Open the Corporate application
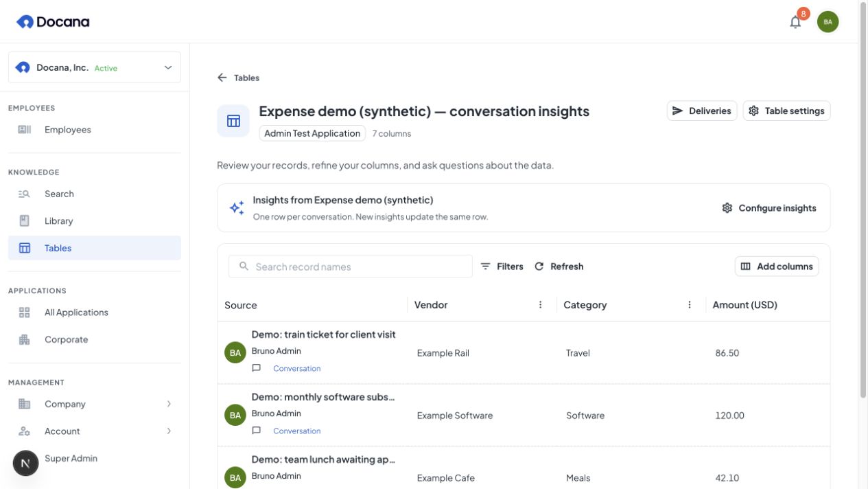 click(95, 339)
